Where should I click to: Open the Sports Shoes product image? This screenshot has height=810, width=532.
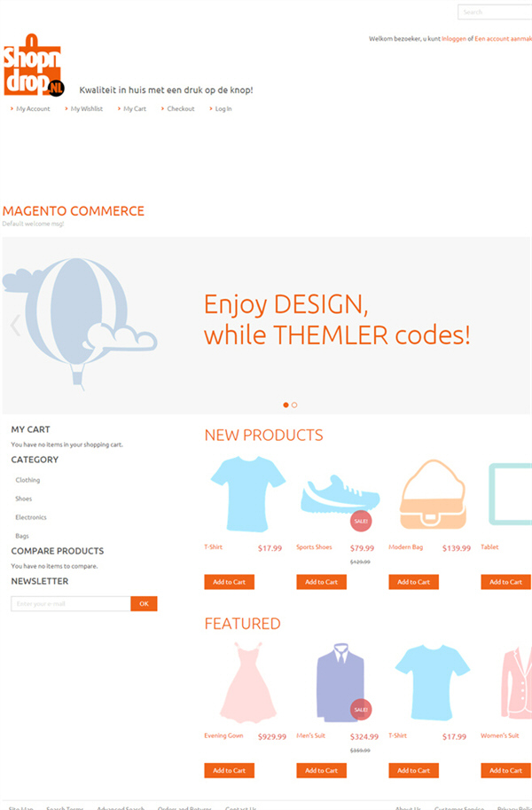coord(340,496)
